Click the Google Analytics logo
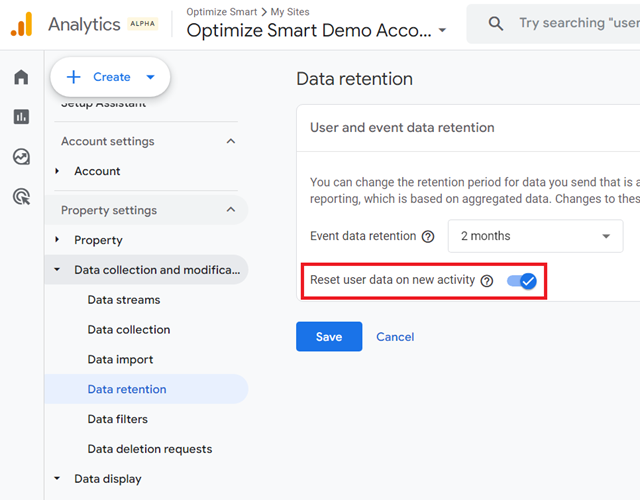Viewport: 640px width, 500px height. [21, 24]
